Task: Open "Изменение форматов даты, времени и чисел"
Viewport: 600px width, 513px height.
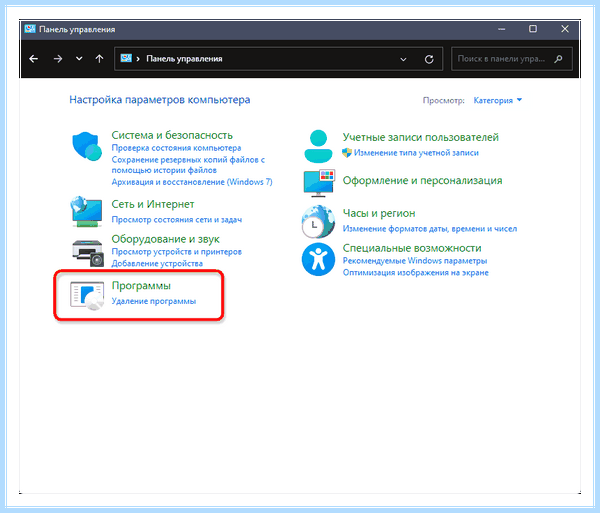Action: (430, 229)
